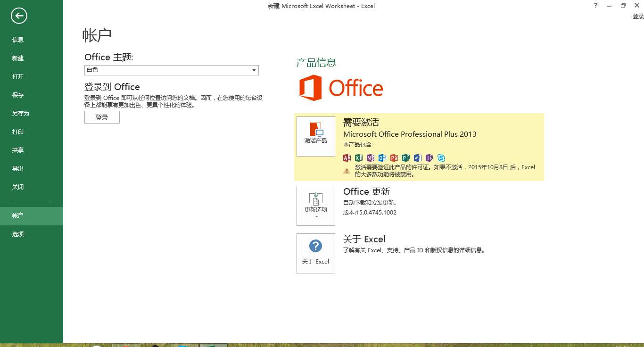Click the 帐户 page title
The image size is (644, 347).
(97, 35)
